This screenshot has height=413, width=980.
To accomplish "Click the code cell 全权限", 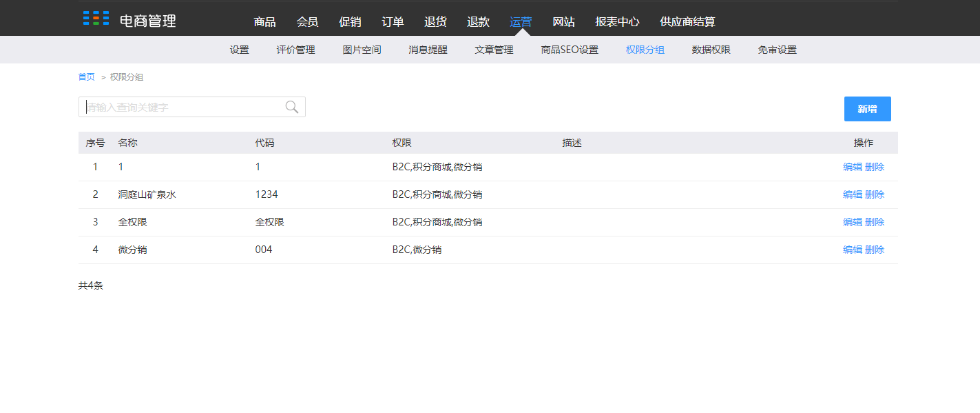I will [x=270, y=222].
